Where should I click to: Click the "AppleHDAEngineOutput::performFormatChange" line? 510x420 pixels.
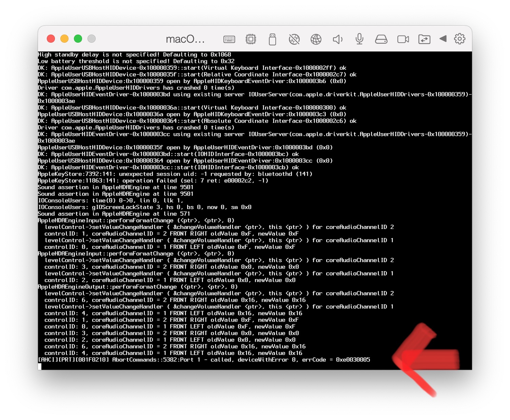138,287
